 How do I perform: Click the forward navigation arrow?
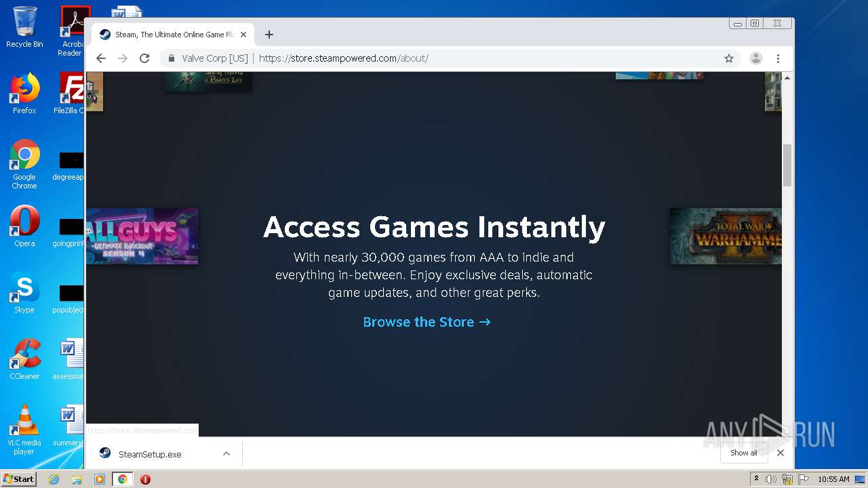(x=123, y=58)
